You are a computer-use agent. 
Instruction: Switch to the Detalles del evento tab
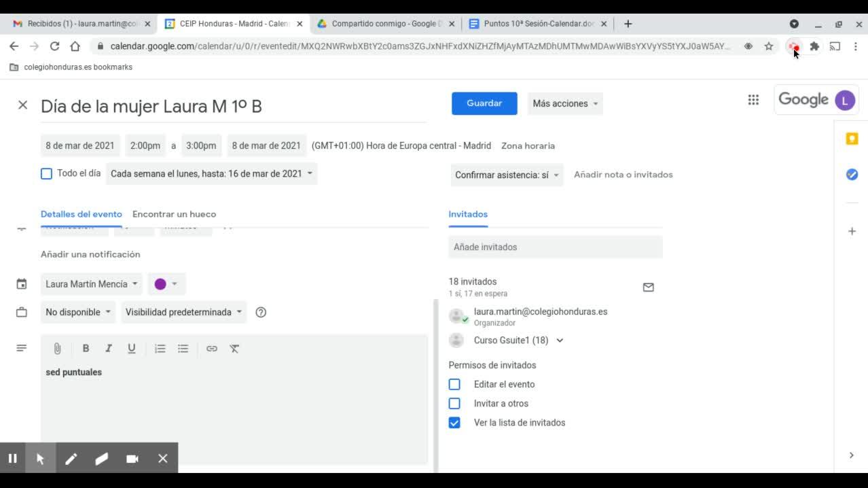click(x=82, y=214)
